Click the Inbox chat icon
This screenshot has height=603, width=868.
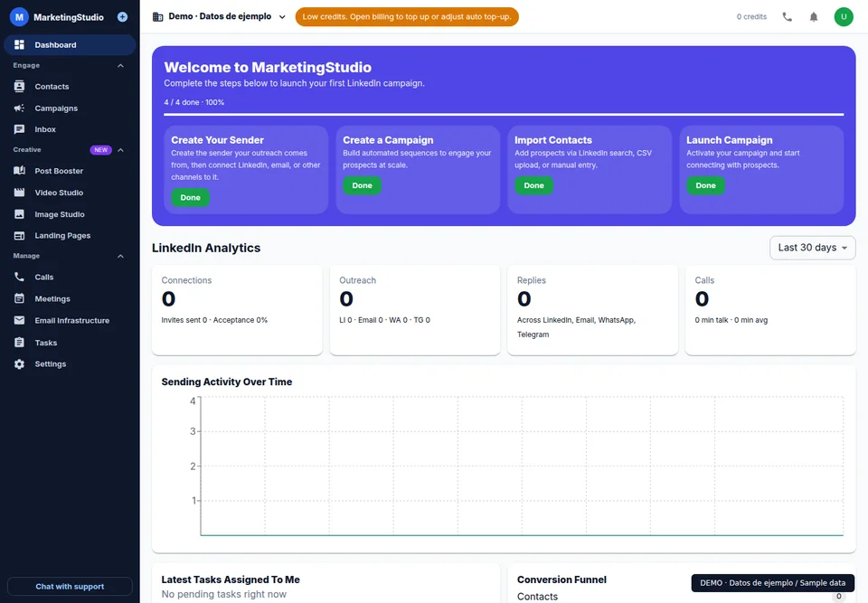[19, 129]
